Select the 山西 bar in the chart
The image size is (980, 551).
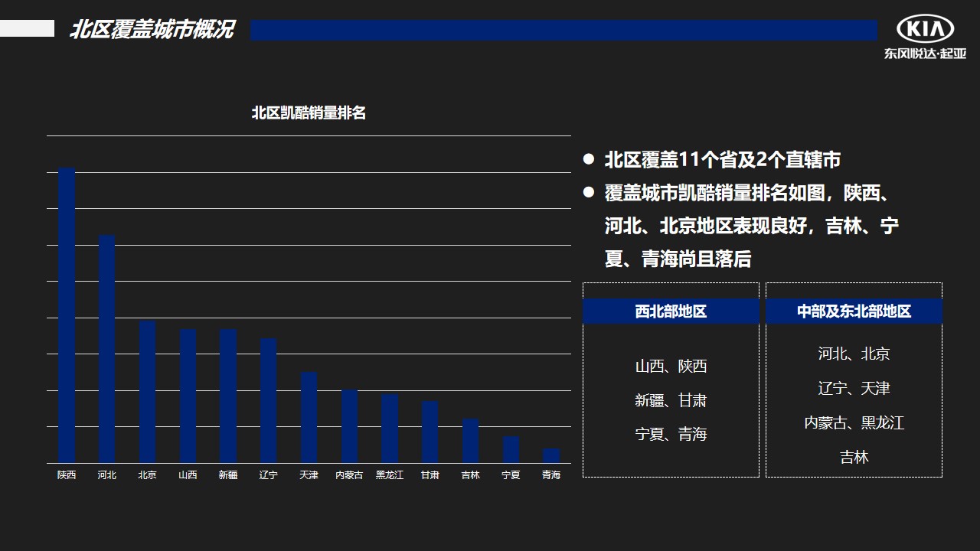tap(188, 396)
